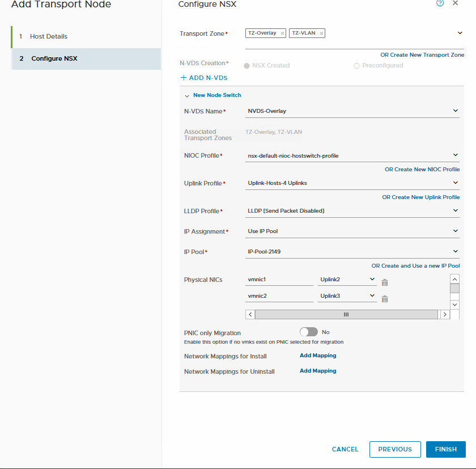Open the NIOC Profile dropdown
Screen dimensions: 476x469
(x=456, y=155)
